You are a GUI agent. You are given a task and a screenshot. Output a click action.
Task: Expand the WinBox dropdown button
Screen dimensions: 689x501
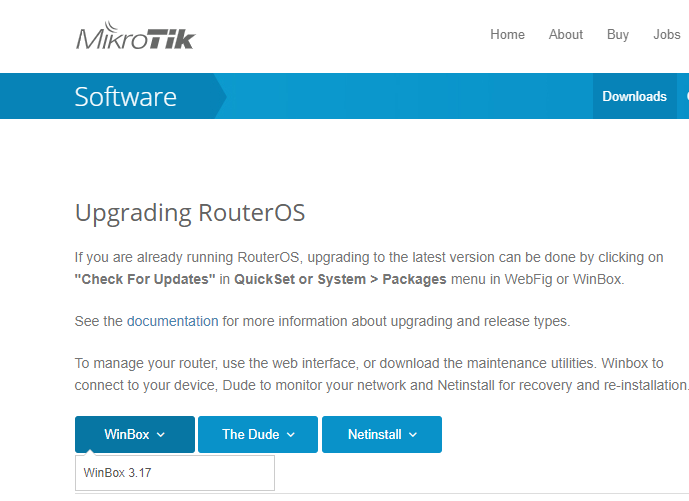[x=135, y=435]
